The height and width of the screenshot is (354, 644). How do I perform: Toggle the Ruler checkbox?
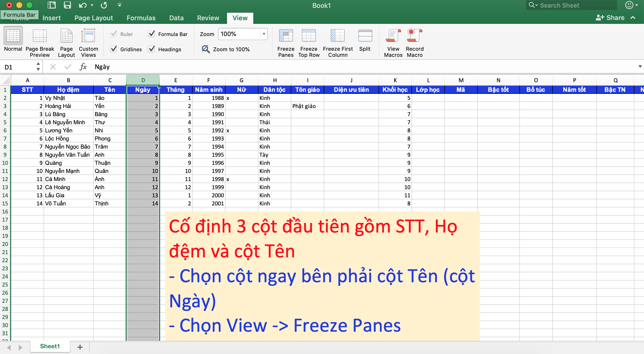pos(113,34)
